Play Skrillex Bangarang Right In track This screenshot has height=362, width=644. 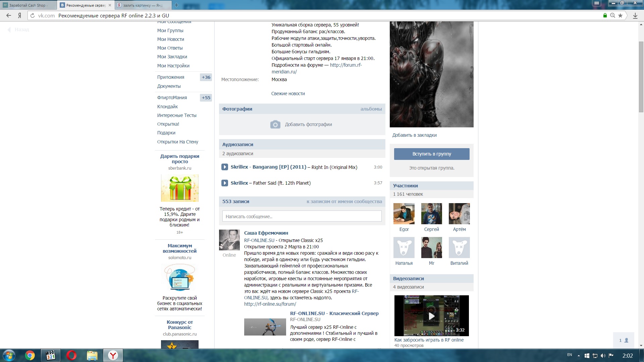[x=225, y=167]
